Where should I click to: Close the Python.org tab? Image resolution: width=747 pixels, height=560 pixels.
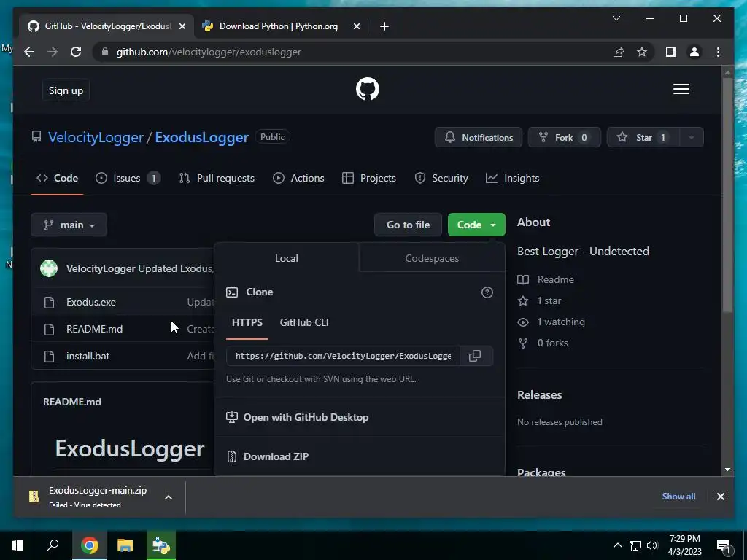coord(356,26)
